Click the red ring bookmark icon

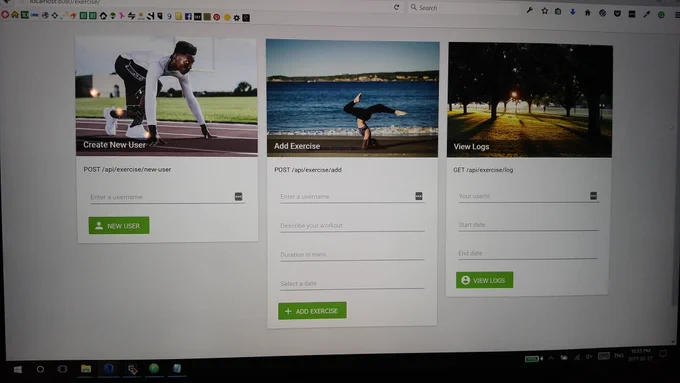pyautogui.click(x=5, y=14)
